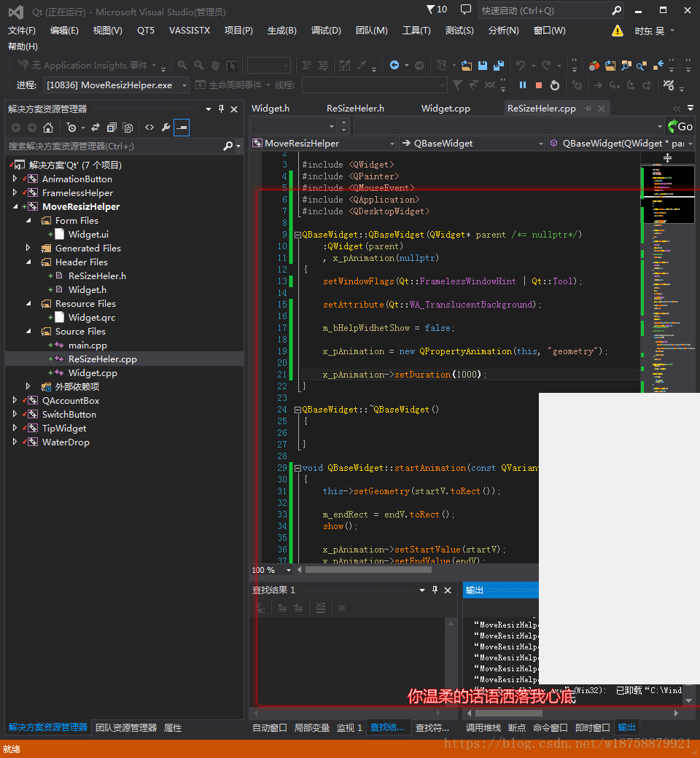The image size is (700, 758).
Task: Switch to the ReSizeHeler.h tab
Action: coord(356,109)
